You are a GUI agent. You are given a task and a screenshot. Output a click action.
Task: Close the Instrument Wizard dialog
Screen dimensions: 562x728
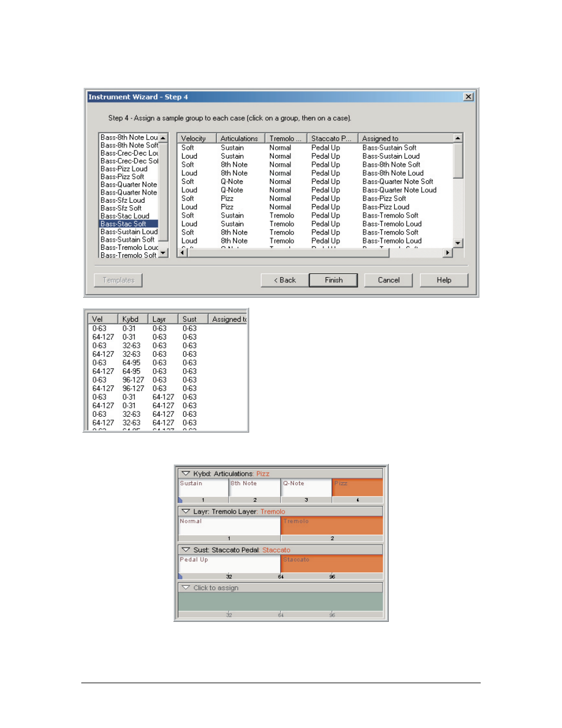(x=468, y=97)
